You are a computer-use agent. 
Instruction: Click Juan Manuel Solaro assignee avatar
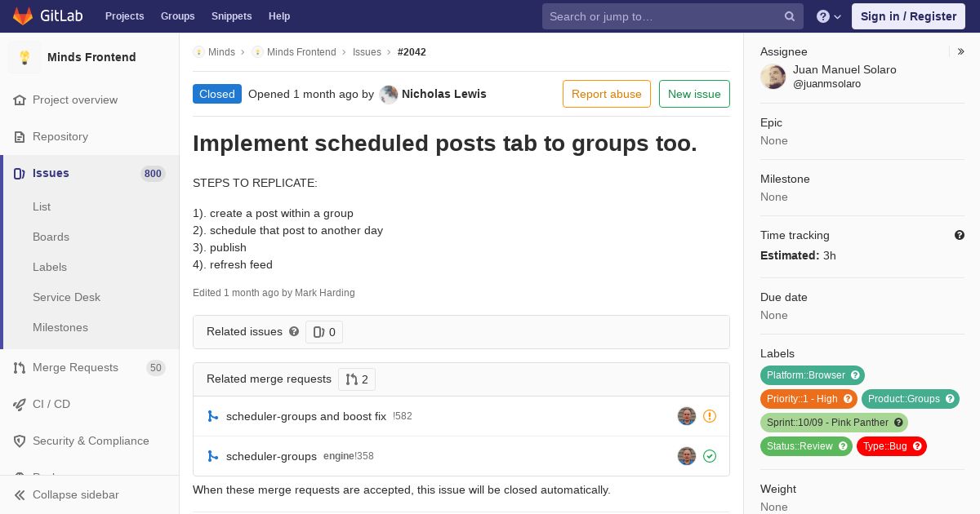(x=773, y=77)
